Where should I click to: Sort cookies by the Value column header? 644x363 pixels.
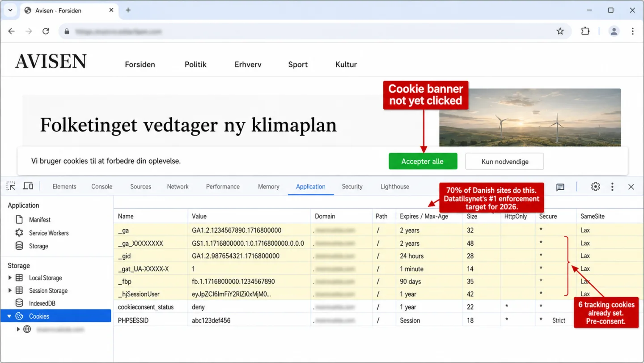click(x=250, y=216)
